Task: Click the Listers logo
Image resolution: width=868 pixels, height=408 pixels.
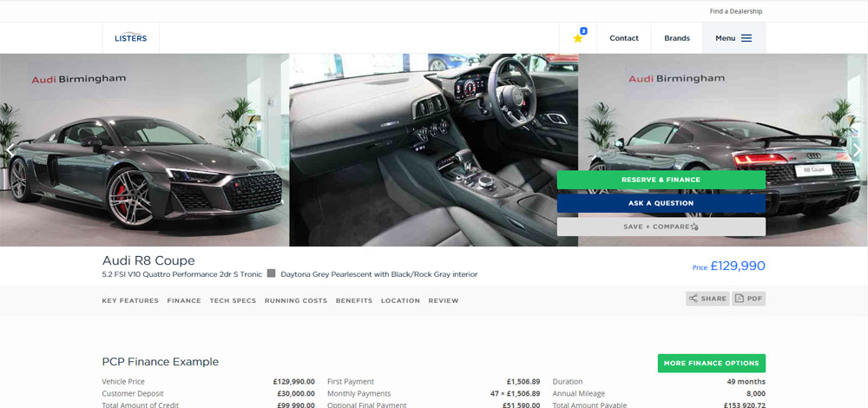Action: coord(130,38)
